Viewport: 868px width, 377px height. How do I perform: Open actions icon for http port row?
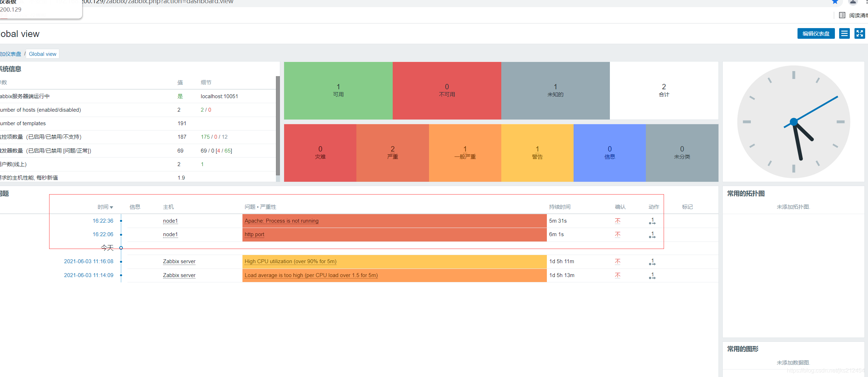[652, 235]
